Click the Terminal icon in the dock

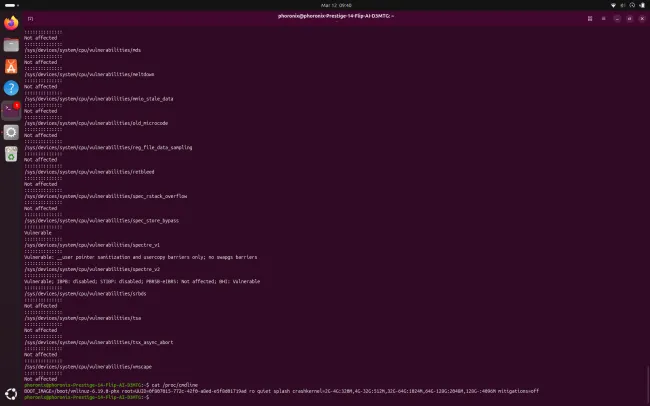tap(11, 110)
